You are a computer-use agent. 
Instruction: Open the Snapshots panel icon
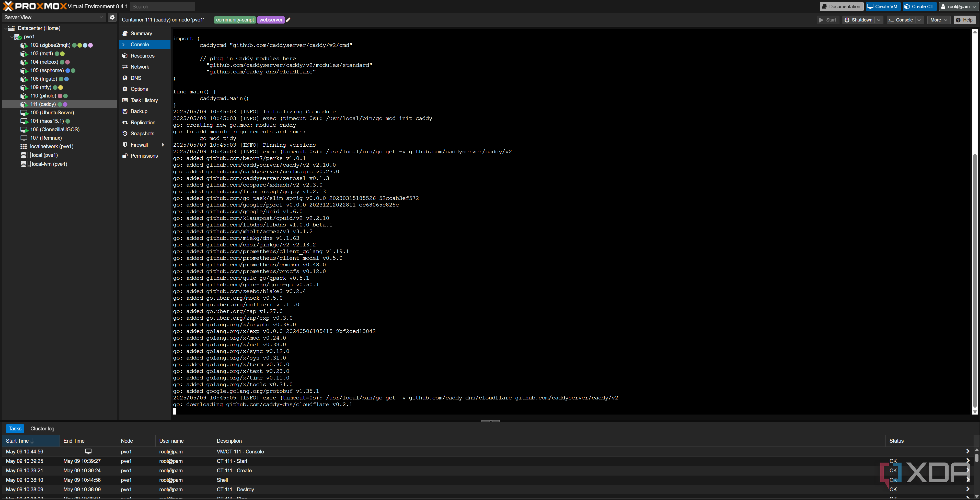125,133
